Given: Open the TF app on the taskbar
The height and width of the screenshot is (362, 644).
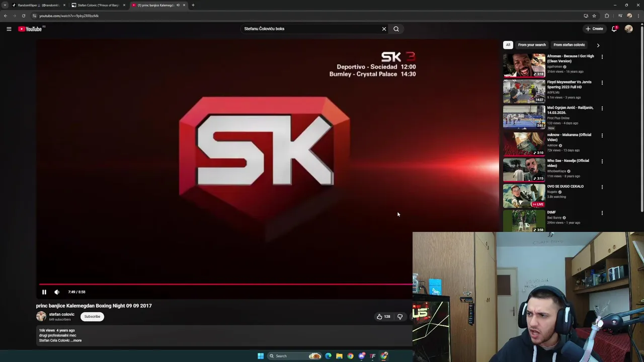Looking at the screenshot, I should point(373,356).
